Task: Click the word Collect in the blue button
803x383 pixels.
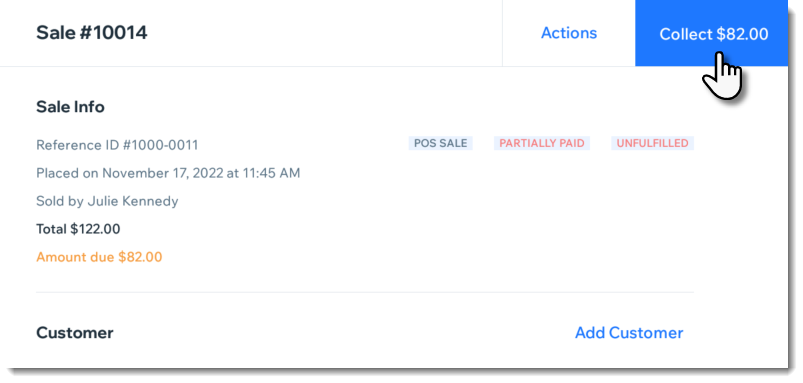Action: pyautogui.click(x=686, y=34)
